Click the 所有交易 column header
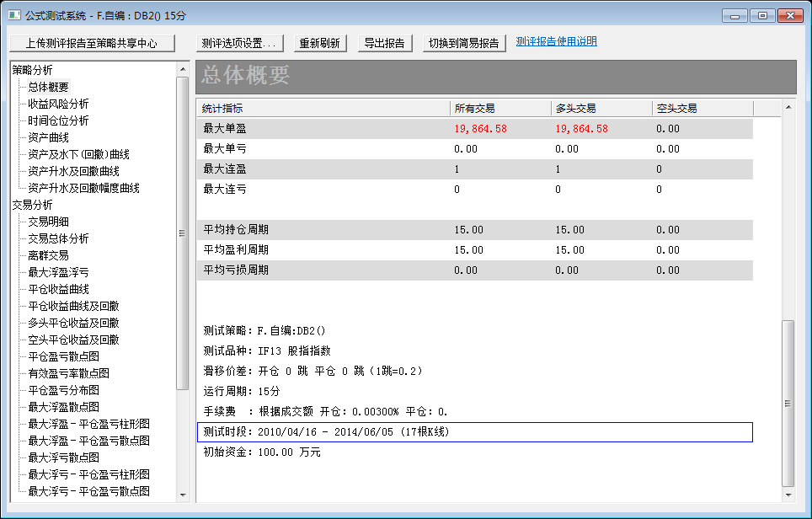 point(474,109)
